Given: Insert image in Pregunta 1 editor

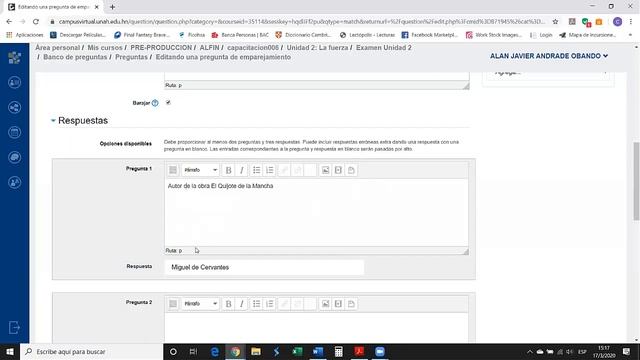Looking at the screenshot, I should 325,170.
